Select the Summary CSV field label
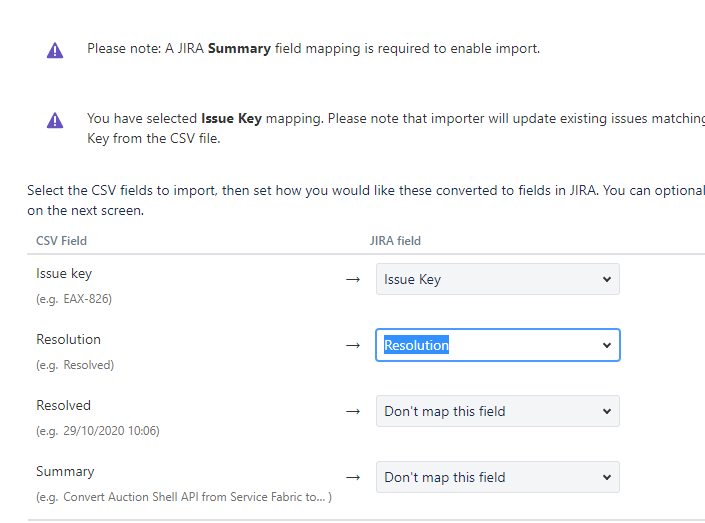Image resolution: width=705 pixels, height=523 pixels. (x=65, y=471)
